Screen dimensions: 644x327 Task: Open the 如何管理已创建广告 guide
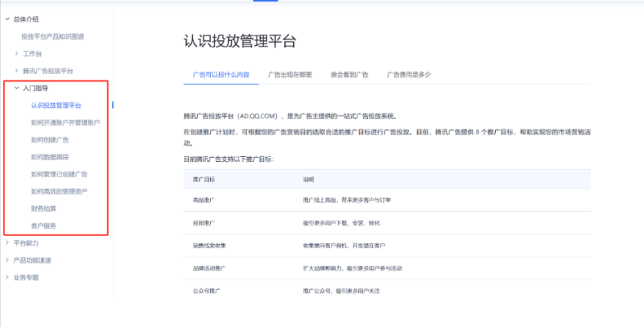[59, 174]
